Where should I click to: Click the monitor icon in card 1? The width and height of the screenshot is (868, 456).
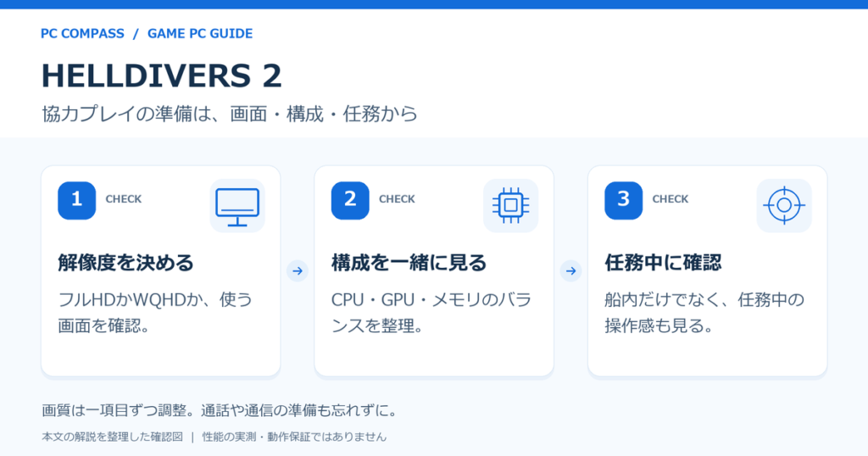pyautogui.click(x=237, y=206)
